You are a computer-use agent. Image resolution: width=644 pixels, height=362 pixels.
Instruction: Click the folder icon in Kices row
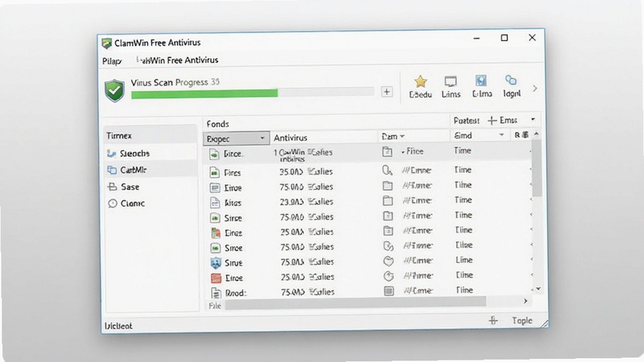[x=388, y=200]
